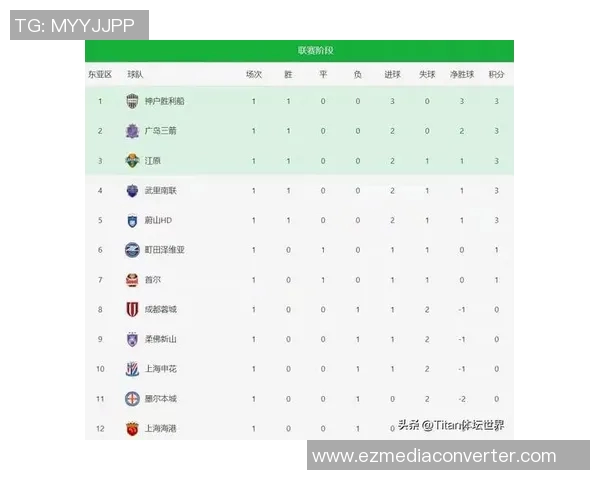Click the Melbourne City (墨尔本城) club crest
Screen dimensions: 600x480
click(132, 399)
